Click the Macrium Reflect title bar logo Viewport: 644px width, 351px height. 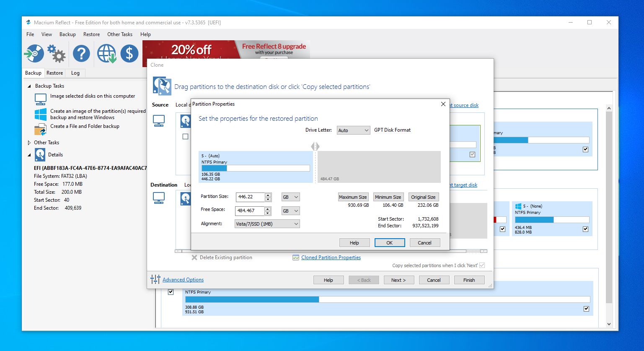(x=28, y=23)
